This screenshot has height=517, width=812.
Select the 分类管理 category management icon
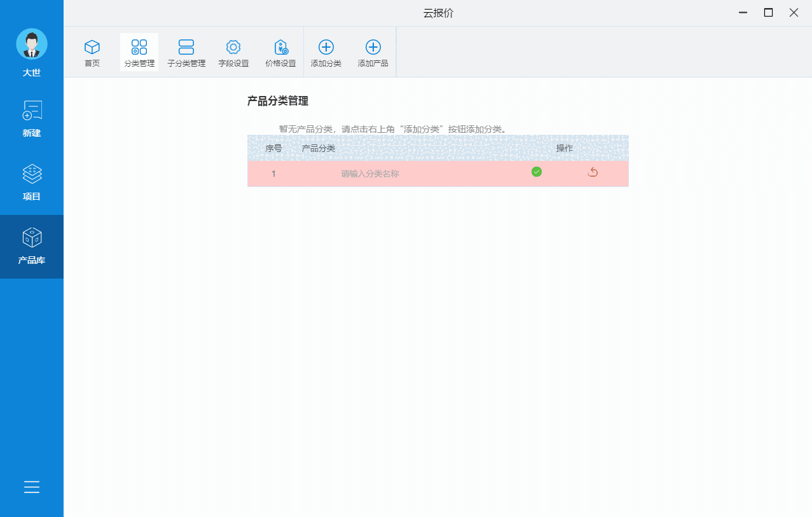tap(139, 51)
